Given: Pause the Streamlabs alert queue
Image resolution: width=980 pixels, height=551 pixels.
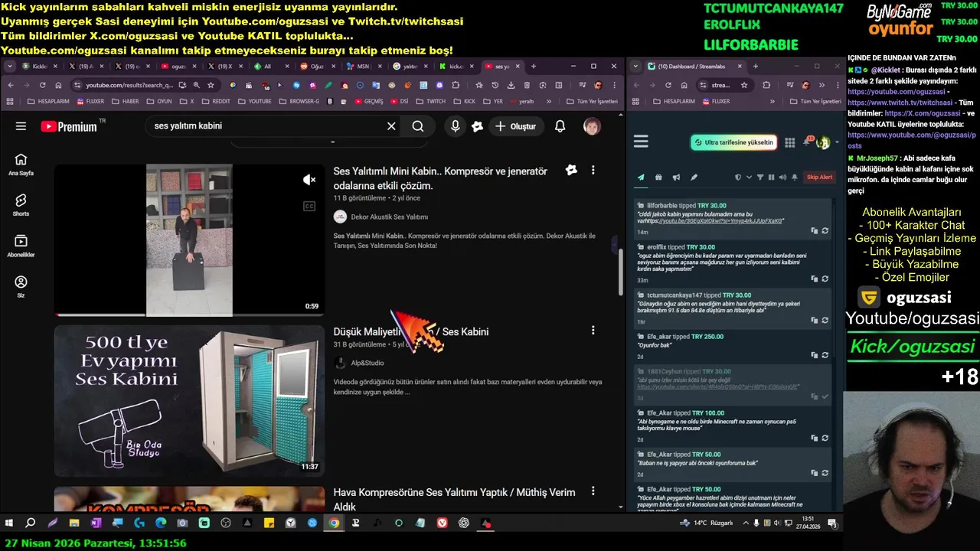Looking at the screenshot, I should (x=771, y=178).
